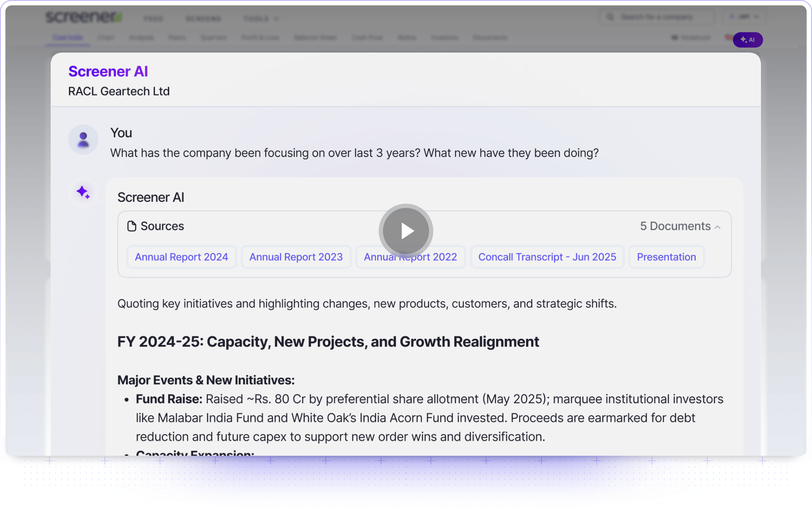
Task: Open the Presentation source chip
Action: point(666,257)
